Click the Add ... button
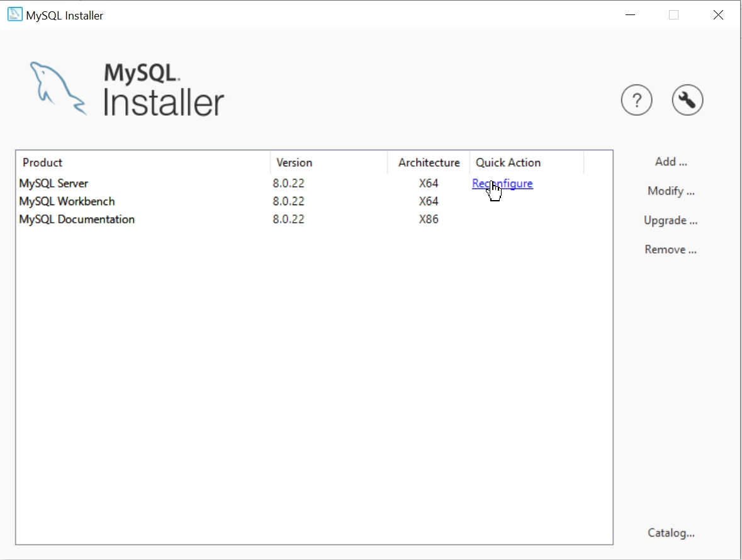This screenshot has height=560, width=742. (670, 162)
